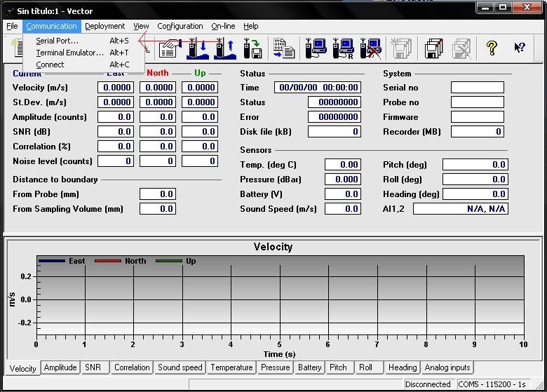
Task: Open the File menu
Action: pos(12,26)
